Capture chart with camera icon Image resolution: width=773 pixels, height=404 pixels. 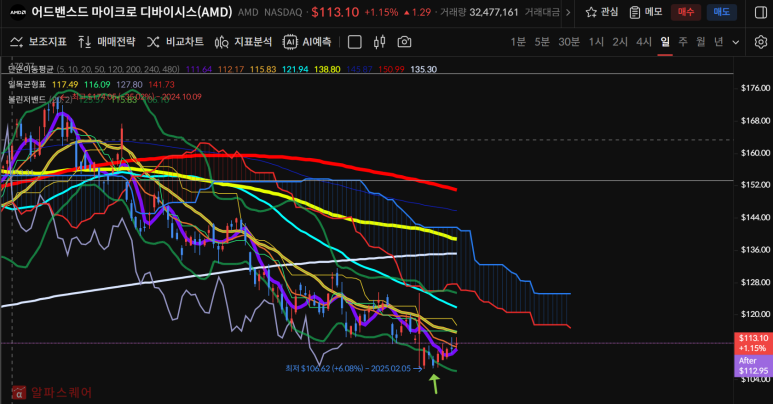[404, 42]
